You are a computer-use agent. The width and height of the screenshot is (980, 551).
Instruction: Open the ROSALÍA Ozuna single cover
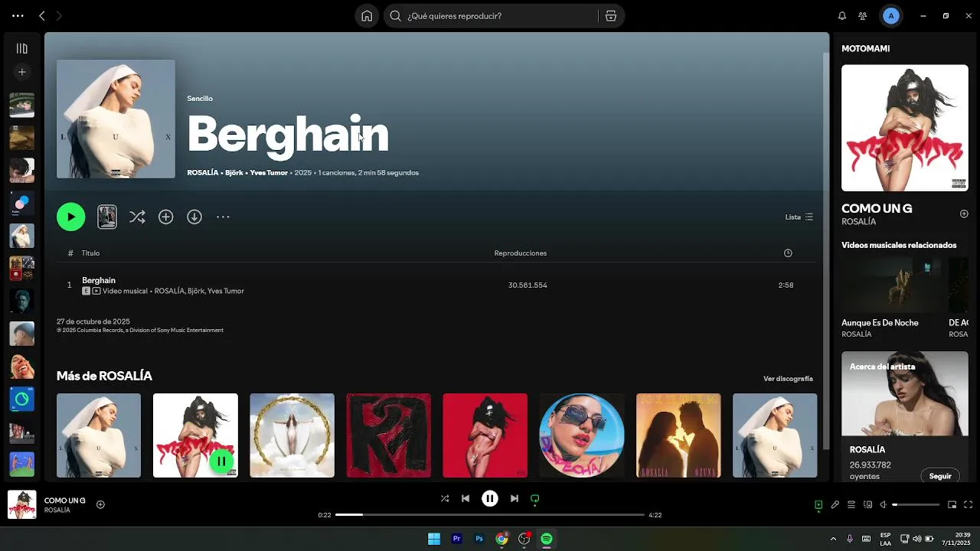[x=678, y=435]
